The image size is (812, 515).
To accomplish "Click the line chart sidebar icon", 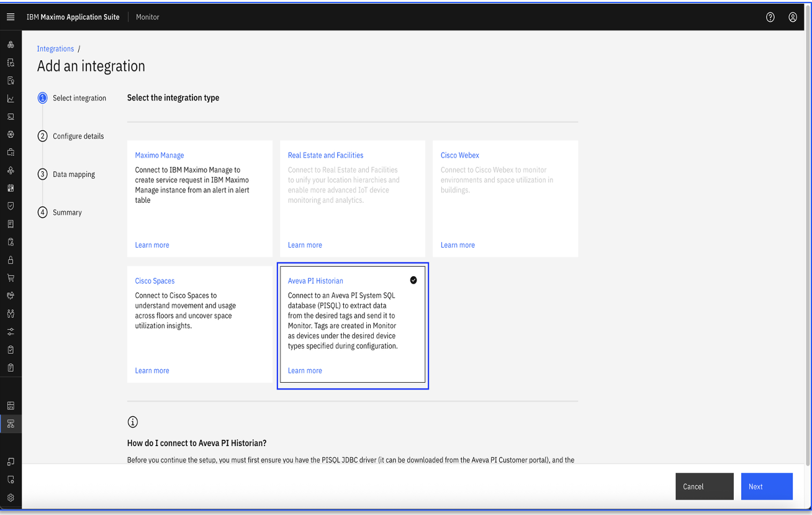I will point(11,99).
